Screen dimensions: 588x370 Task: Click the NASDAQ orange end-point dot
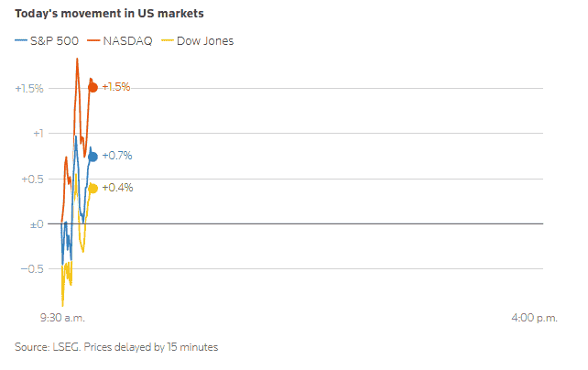(93, 87)
